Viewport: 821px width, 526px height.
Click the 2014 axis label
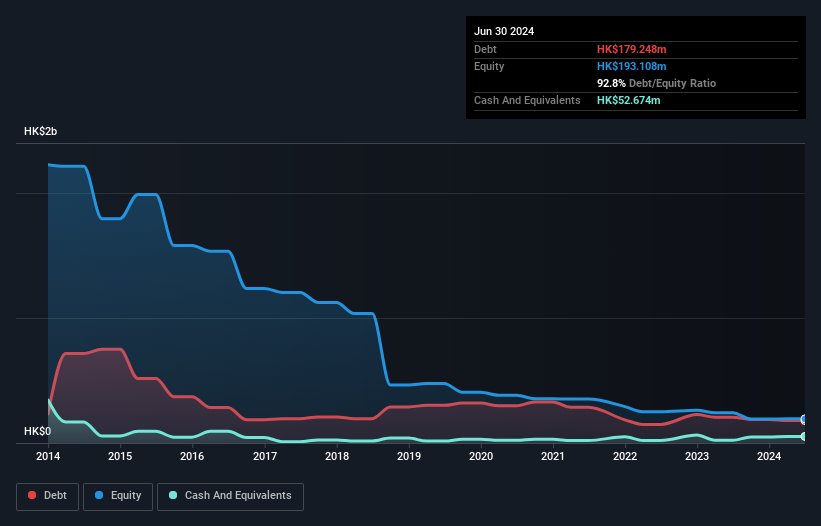pos(48,456)
